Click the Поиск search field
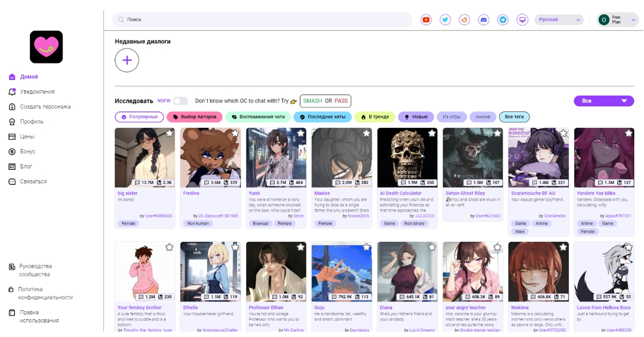644x337 pixels. [262, 20]
